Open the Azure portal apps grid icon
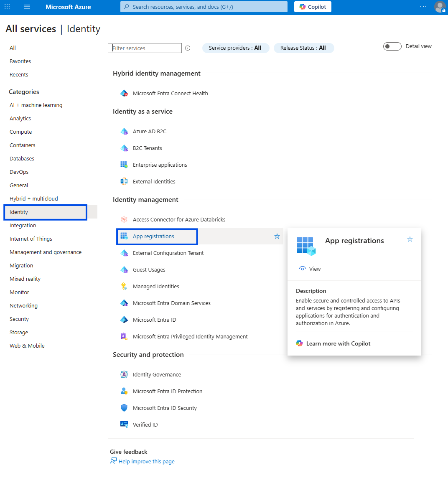 7,6
